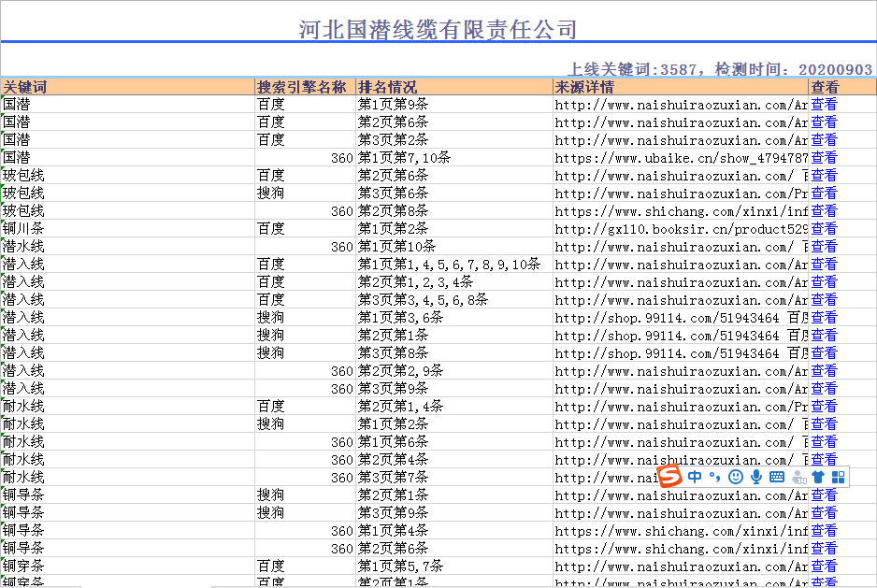The height and width of the screenshot is (588, 877).
Task: Select the 关键词 column header
Action: (127, 87)
